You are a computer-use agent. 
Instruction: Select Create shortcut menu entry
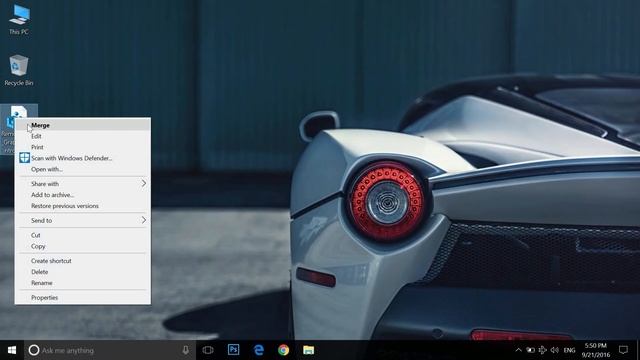click(x=82, y=260)
